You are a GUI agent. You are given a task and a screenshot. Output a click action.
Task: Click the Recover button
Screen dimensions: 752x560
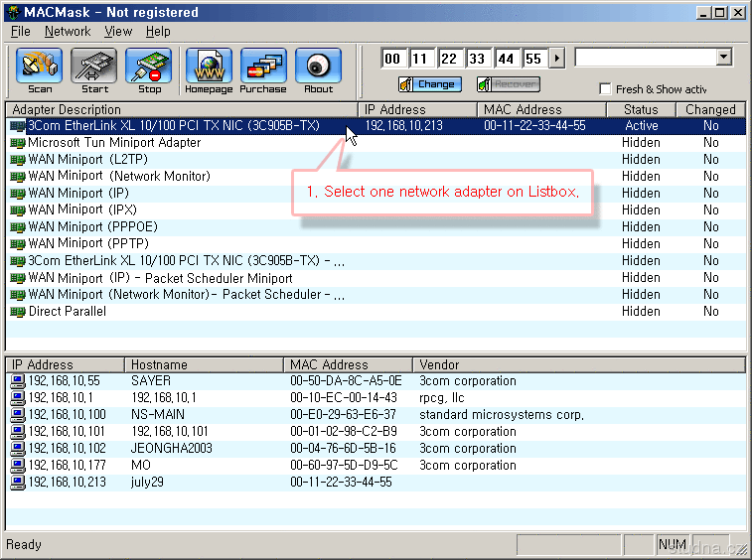[x=508, y=84]
